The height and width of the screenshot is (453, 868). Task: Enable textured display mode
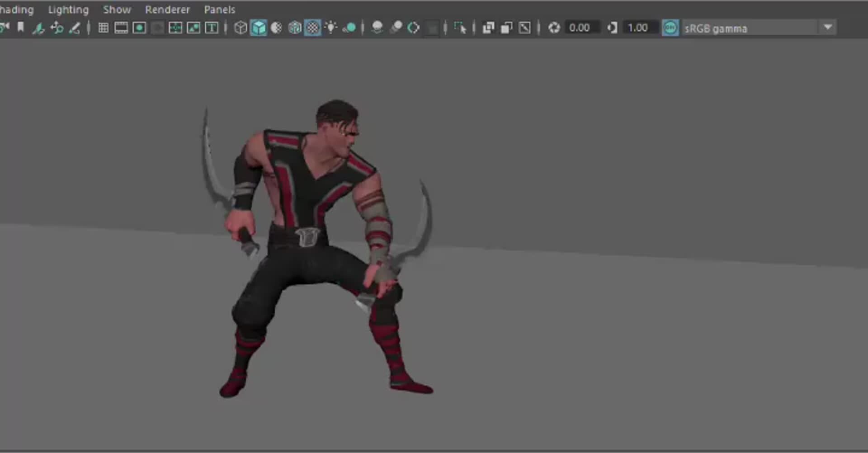coord(312,28)
